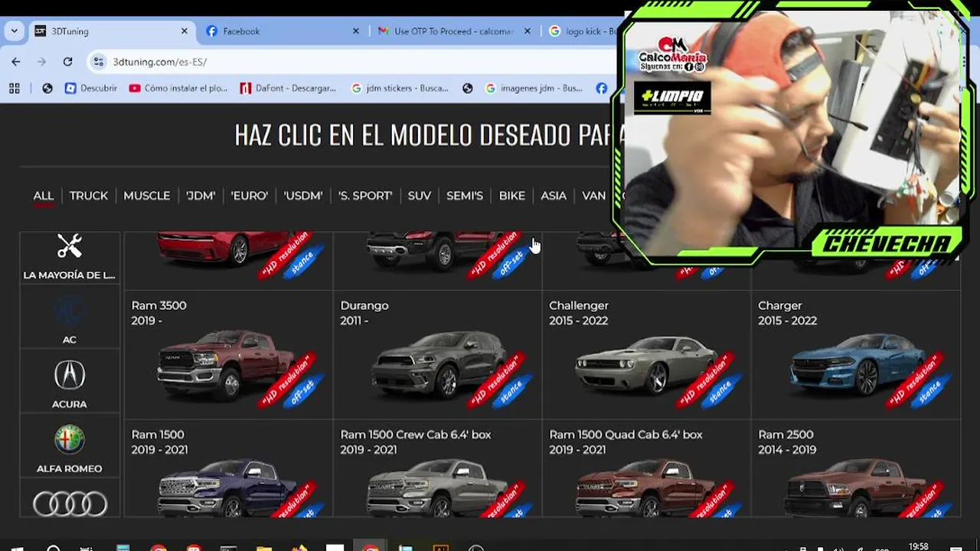Image resolution: width=980 pixels, height=551 pixels.
Task: Open the Ram 3500 2019 model
Action: click(228, 354)
